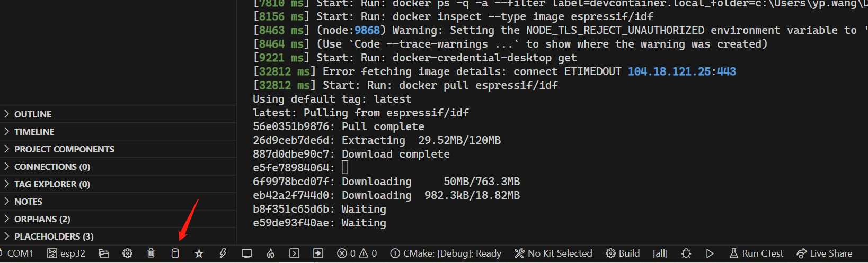868x263 pixels.
Task: Expand the ORPHANS (2) section
Action: tap(42, 219)
